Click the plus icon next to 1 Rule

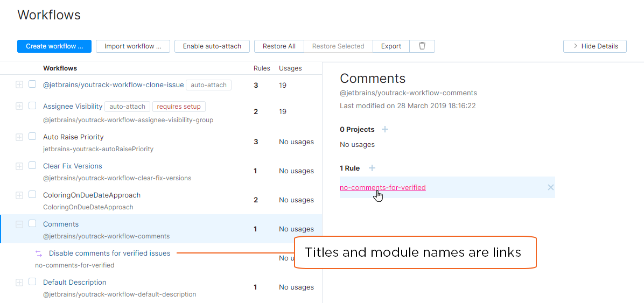(x=372, y=168)
